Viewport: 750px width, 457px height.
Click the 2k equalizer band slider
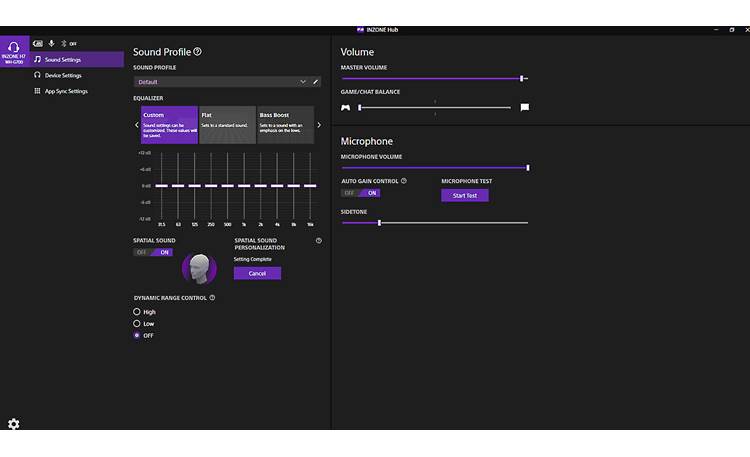point(261,186)
